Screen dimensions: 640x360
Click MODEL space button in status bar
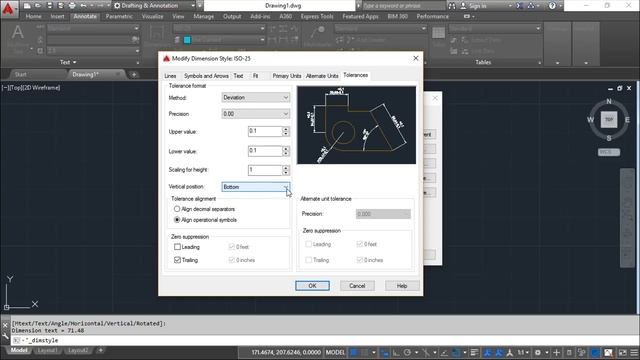(x=335, y=352)
